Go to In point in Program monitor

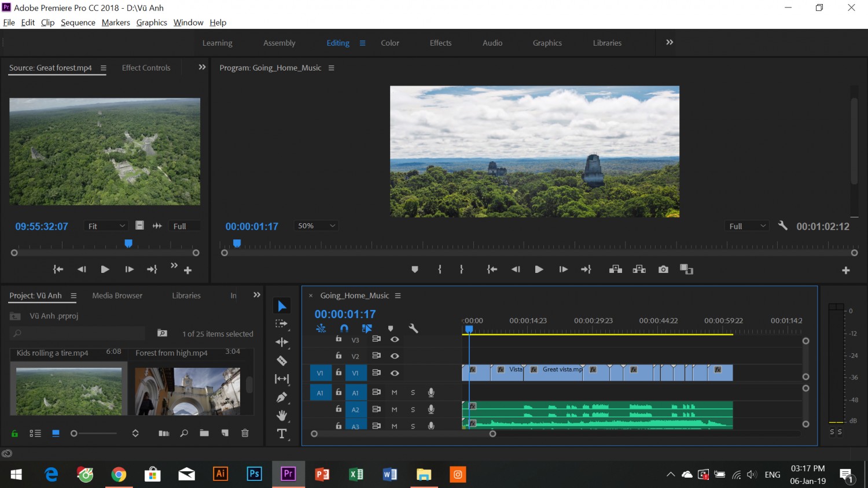pos(492,269)
